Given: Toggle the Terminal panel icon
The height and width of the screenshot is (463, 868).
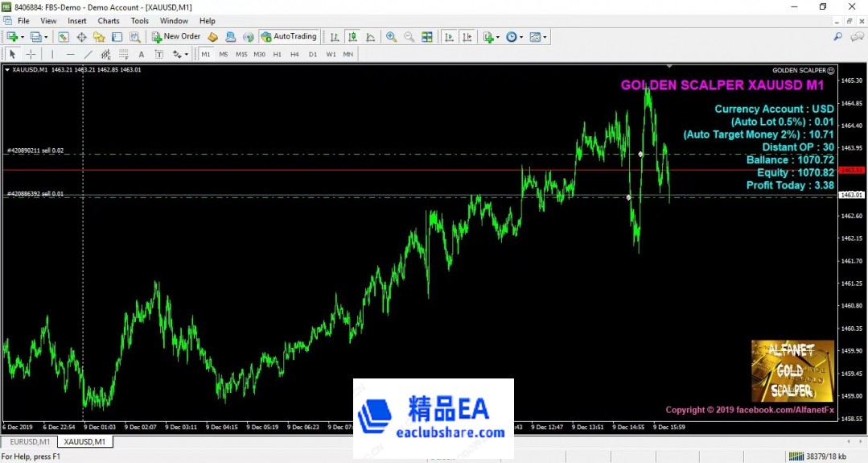Looking at the screenshot, I should [x=117, y=37].
